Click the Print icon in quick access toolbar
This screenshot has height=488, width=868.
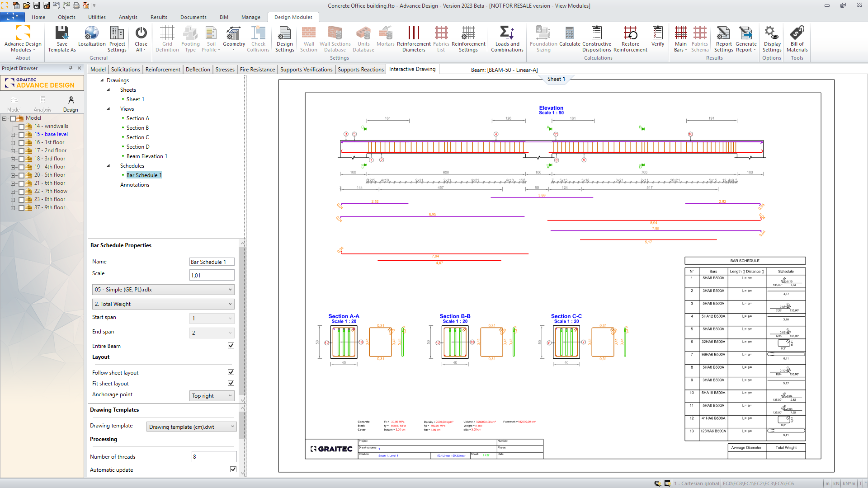[x=76, y=5]
